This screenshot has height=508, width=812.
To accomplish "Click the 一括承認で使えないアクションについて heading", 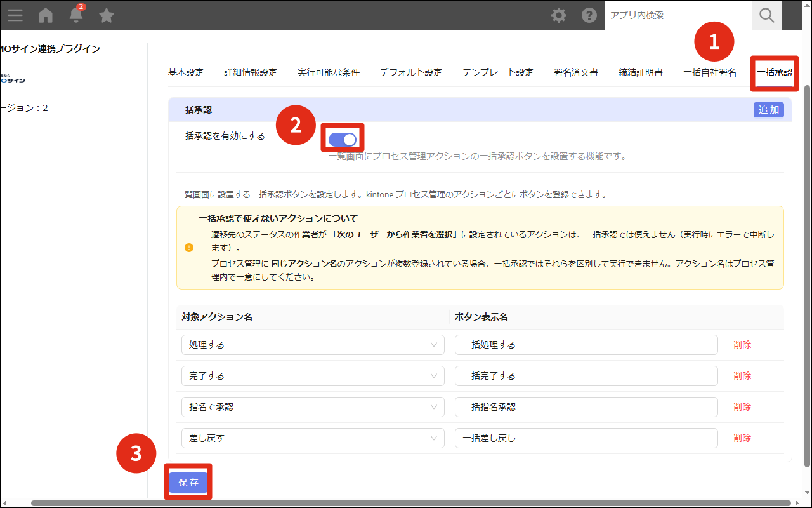I will (x=278, y=218).
